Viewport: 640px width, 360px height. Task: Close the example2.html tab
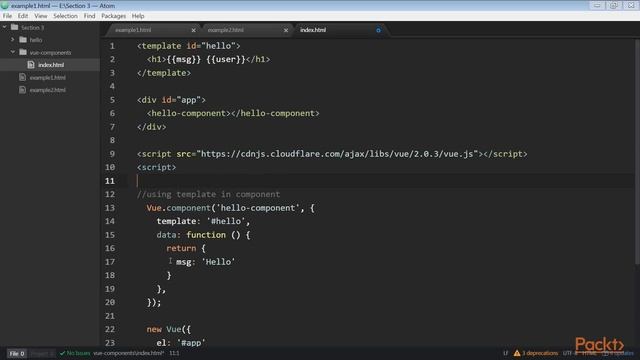point(286,30)
